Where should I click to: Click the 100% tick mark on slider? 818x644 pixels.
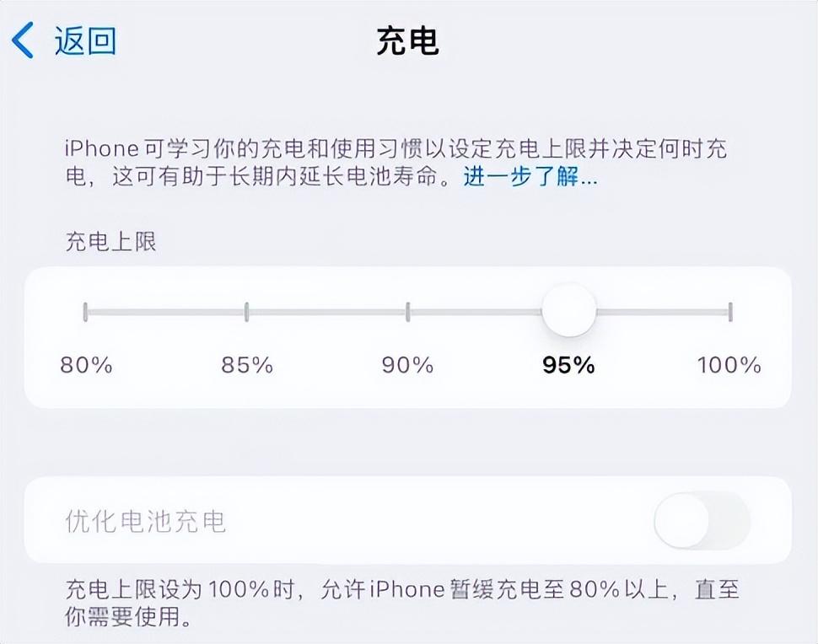point(730,312)
